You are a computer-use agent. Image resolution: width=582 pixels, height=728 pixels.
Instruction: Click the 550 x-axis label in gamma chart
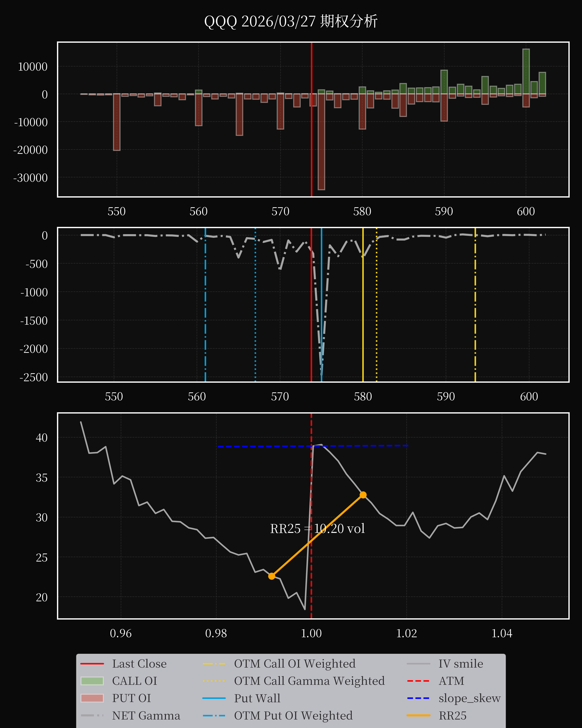(x=114, y=397)
